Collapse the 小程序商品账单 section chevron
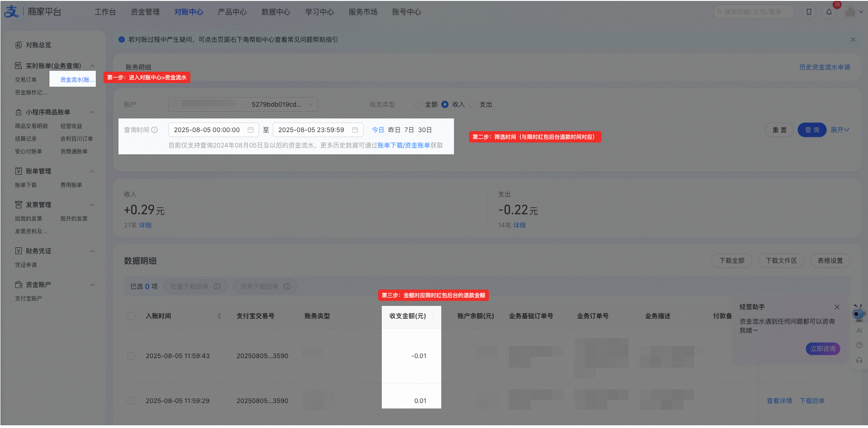Screen dimensions: 868x428 pyautogui.click(x=92, y=112)
